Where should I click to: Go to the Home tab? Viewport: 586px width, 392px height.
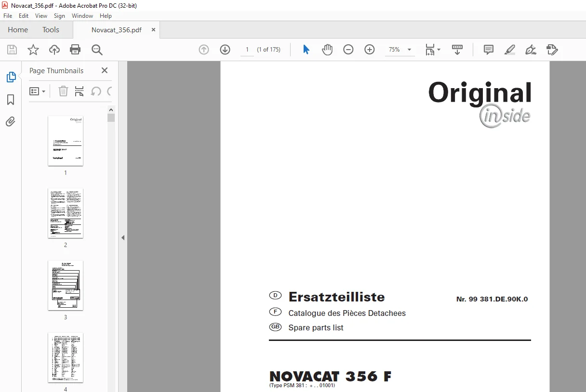[18, 30]
